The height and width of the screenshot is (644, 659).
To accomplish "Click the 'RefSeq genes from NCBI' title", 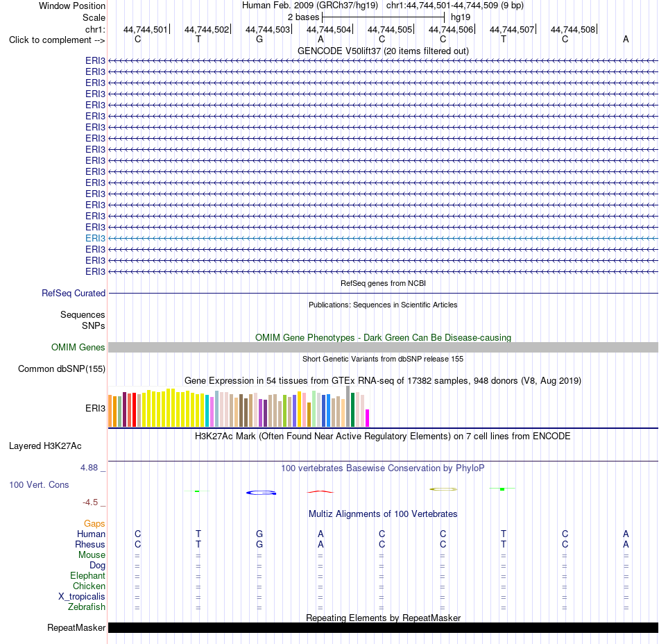I will (383, 283).
